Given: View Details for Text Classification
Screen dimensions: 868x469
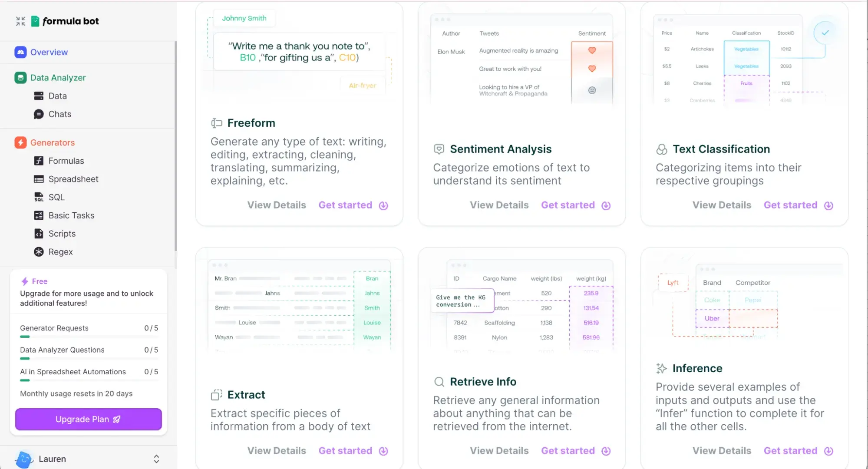Looking at the screenshot, I should coord(722,205).
